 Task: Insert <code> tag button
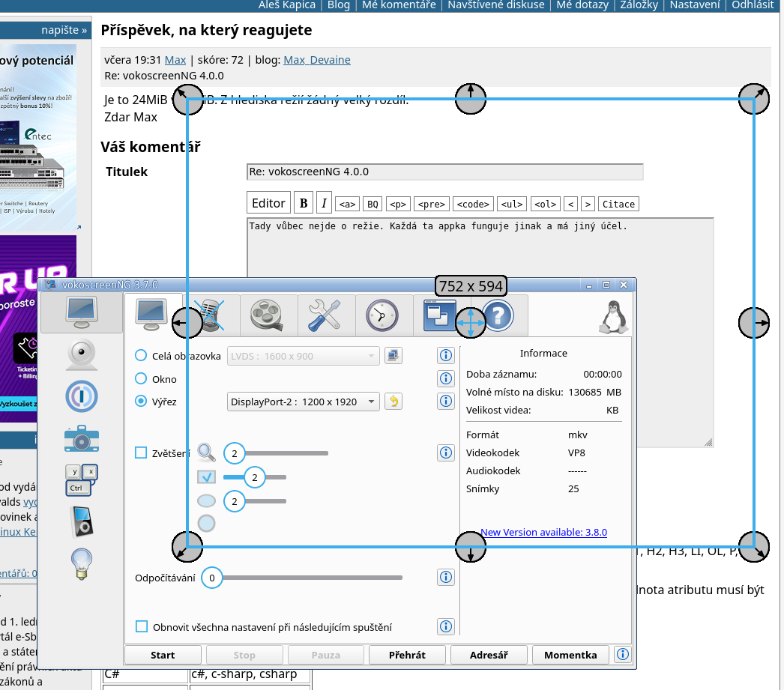[x=473, y=204]
